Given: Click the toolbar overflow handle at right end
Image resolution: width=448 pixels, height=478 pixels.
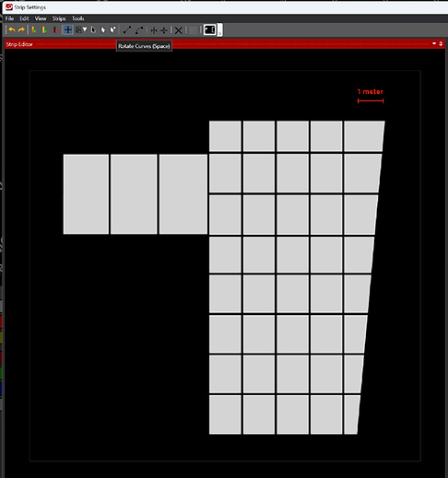Looking at the screenshot, I should 219,30.
